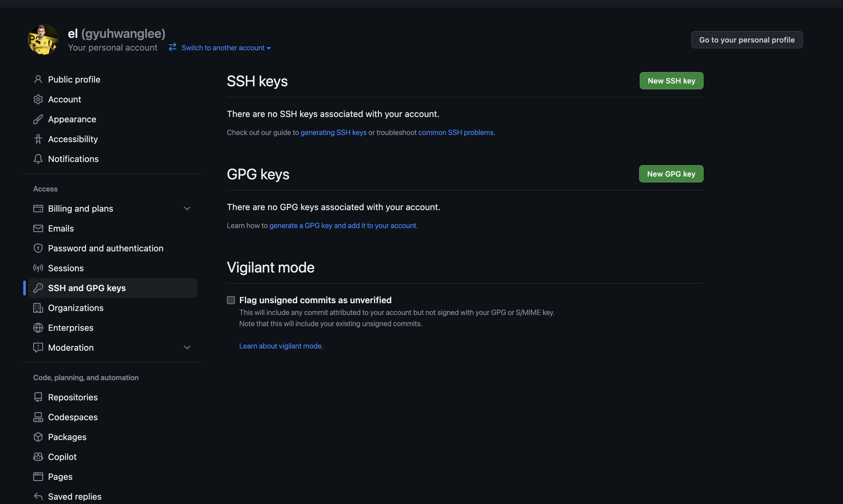Open Public profile settings
This screenshot has width=843, height=504.
(x=113, y=79)
